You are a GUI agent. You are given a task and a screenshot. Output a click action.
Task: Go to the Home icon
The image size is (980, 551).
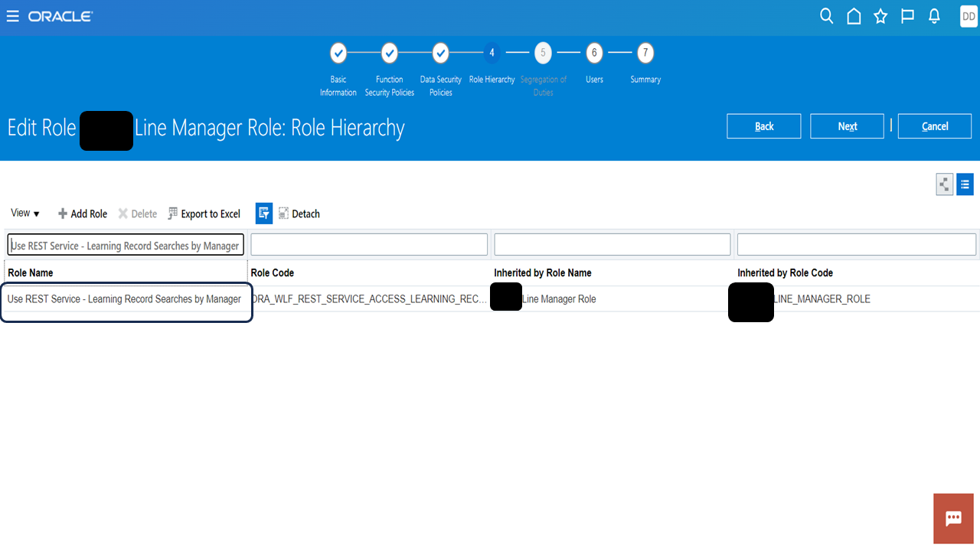point(854,16)
